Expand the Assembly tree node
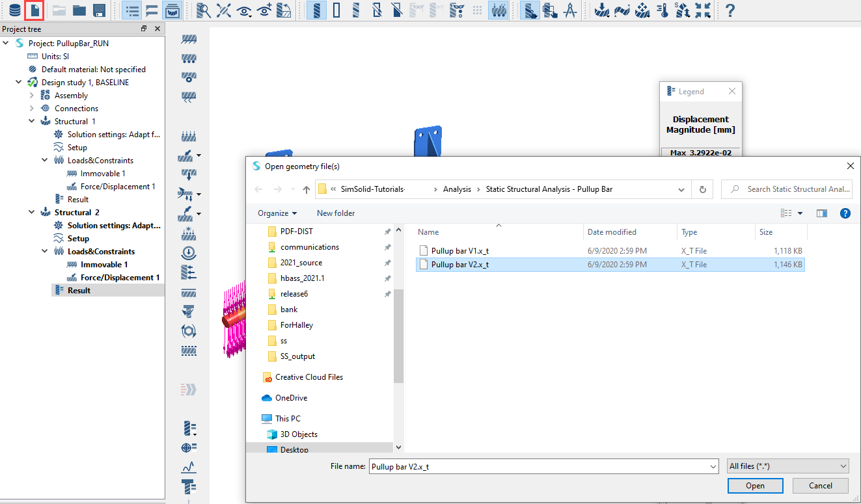This screenshot has height=504, width=861. tap(32, 96)
